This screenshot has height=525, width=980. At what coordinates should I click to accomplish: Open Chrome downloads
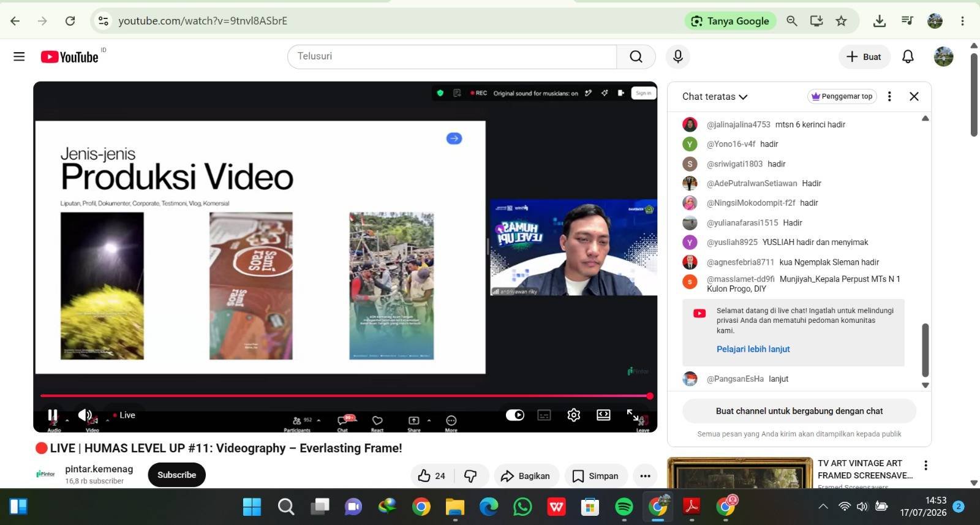coord(880,21)
